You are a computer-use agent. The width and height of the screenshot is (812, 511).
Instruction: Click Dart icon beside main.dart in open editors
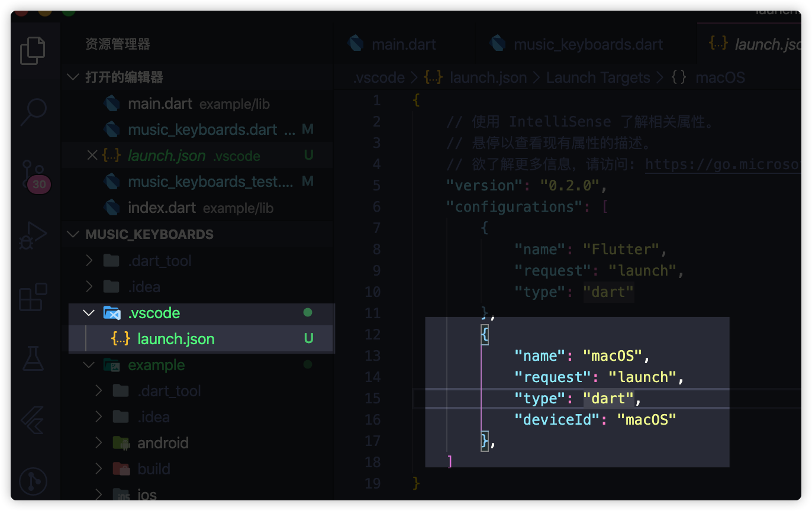[x=112, y=104]
